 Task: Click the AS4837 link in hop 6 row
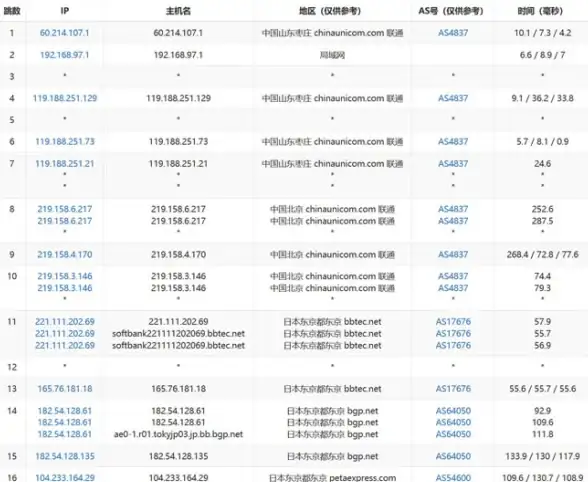(x=453, y=142)
